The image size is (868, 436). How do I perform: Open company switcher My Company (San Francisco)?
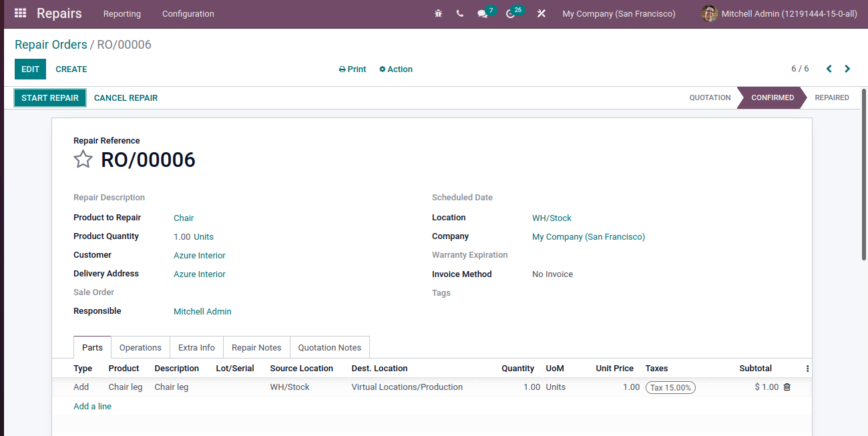[619, 13]
